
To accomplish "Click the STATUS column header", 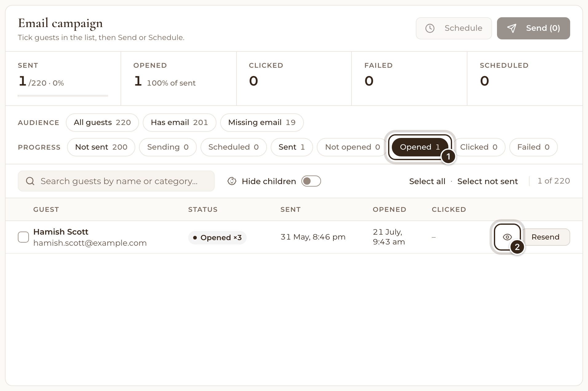I will pos(203,210).
